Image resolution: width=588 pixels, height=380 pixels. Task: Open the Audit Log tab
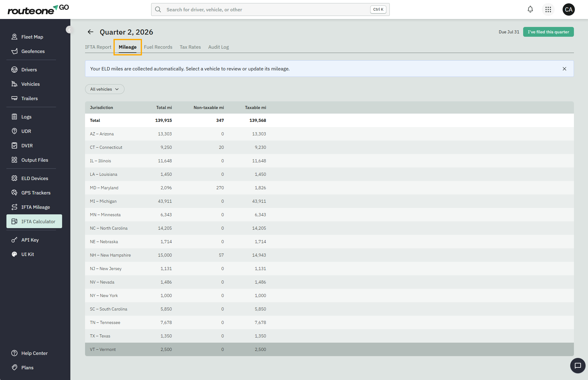coord(218,47)
